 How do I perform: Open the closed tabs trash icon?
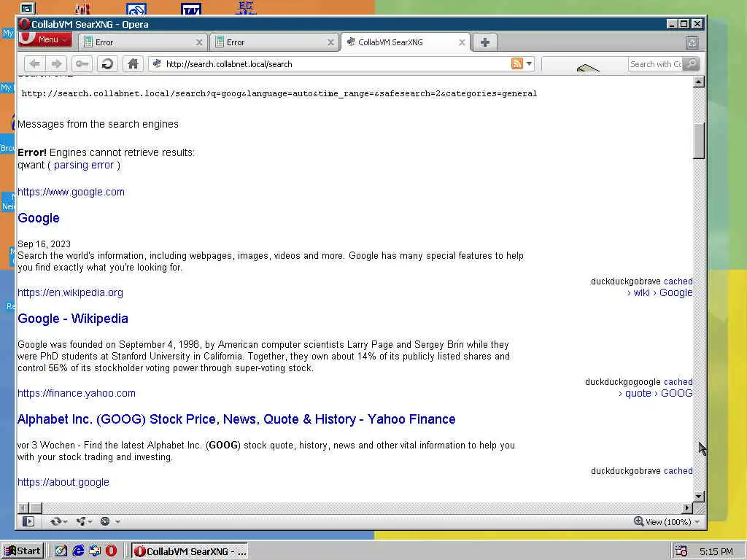(x=693, y=43)
